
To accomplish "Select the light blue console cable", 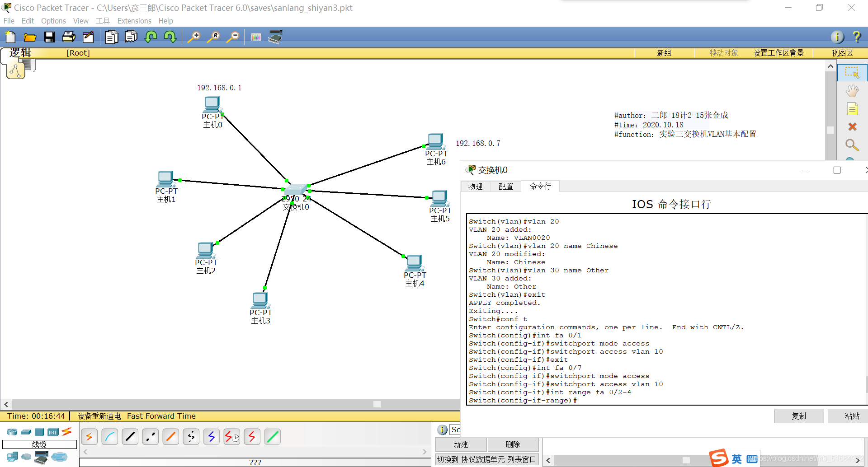I will pos(110,437).
